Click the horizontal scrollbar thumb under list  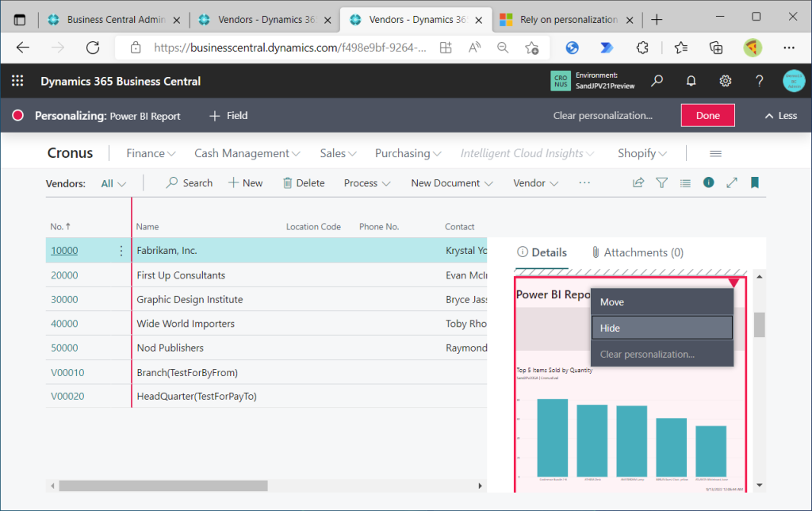[x=163, y=486]
